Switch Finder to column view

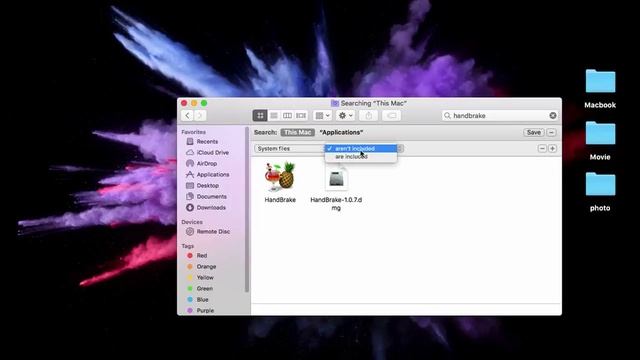point(287,116)
